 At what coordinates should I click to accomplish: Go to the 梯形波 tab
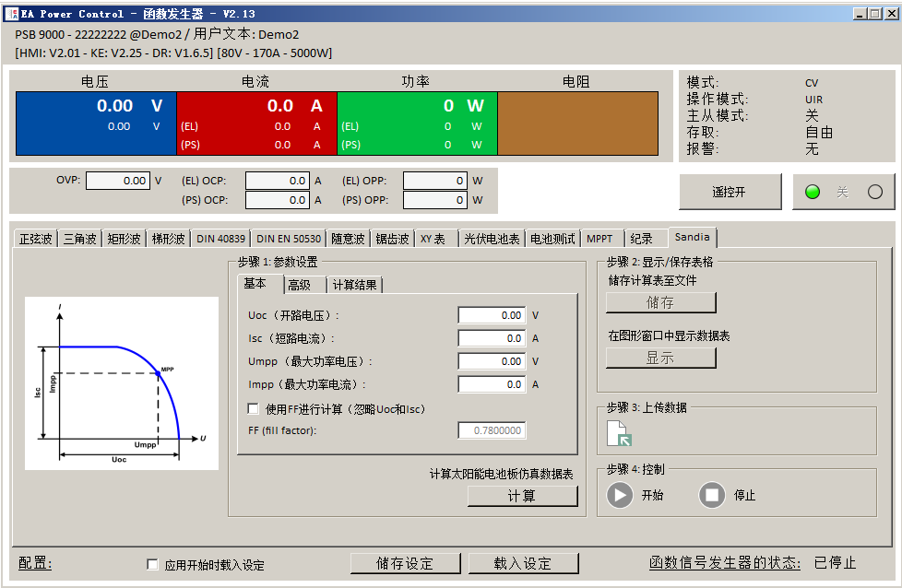[169, 239]
